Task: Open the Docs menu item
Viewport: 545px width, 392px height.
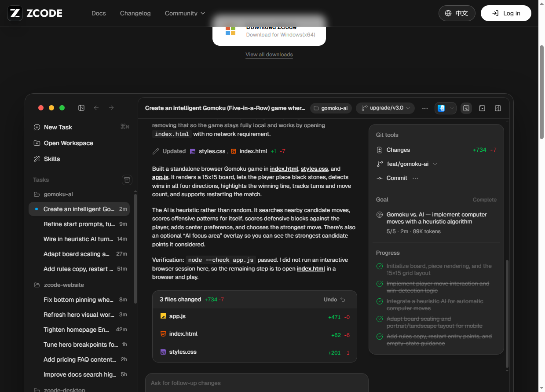Action: [99, 13]
